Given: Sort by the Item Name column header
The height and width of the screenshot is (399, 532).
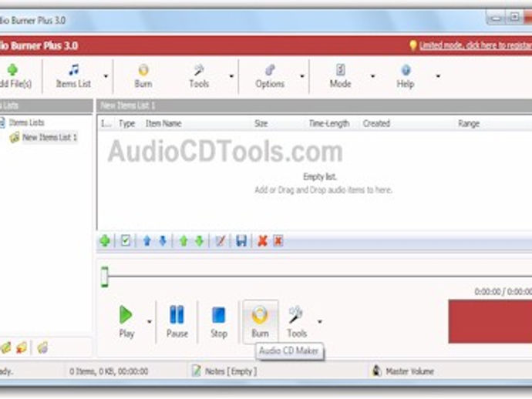Looking at the screenshot, I should point(163,123).
